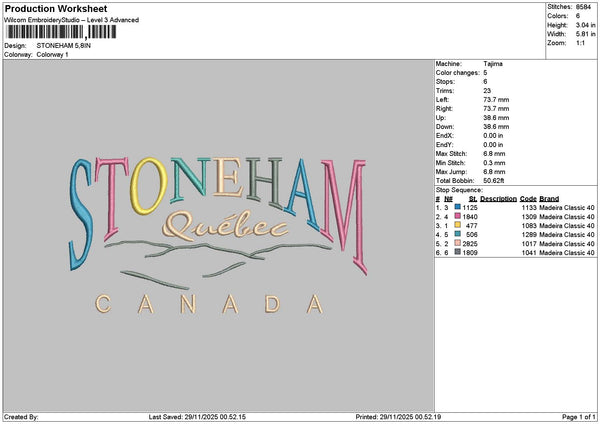Click the 'Right:' label

point(444,109)
